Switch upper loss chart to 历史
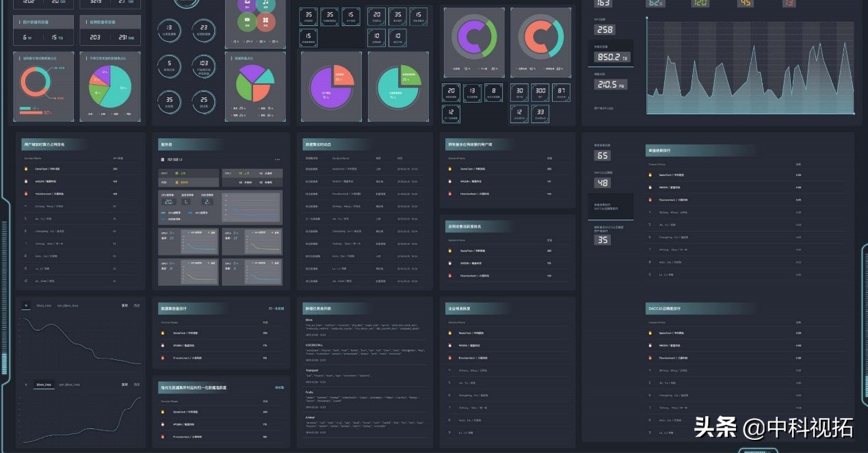868x453 pixels. coord(137,305)
